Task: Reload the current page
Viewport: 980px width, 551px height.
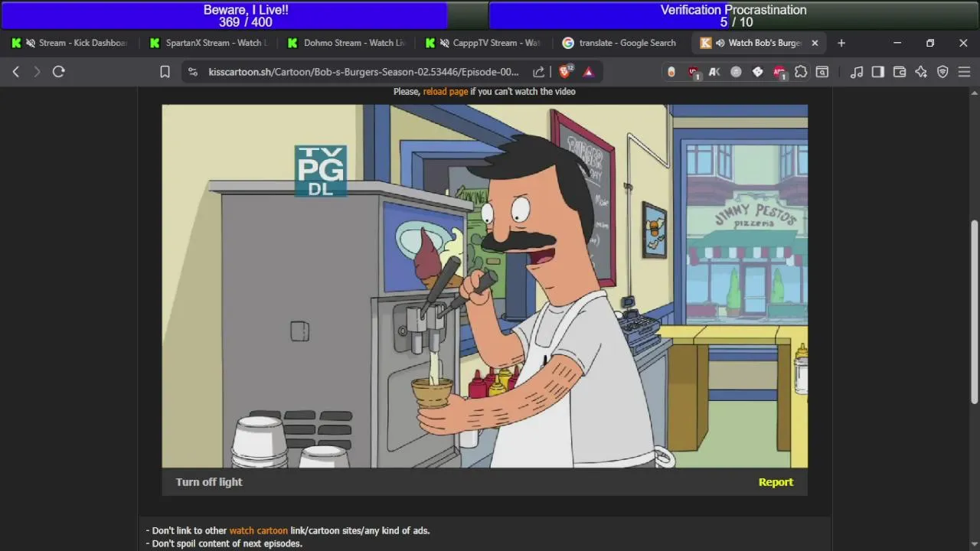Action: point(59,72)
